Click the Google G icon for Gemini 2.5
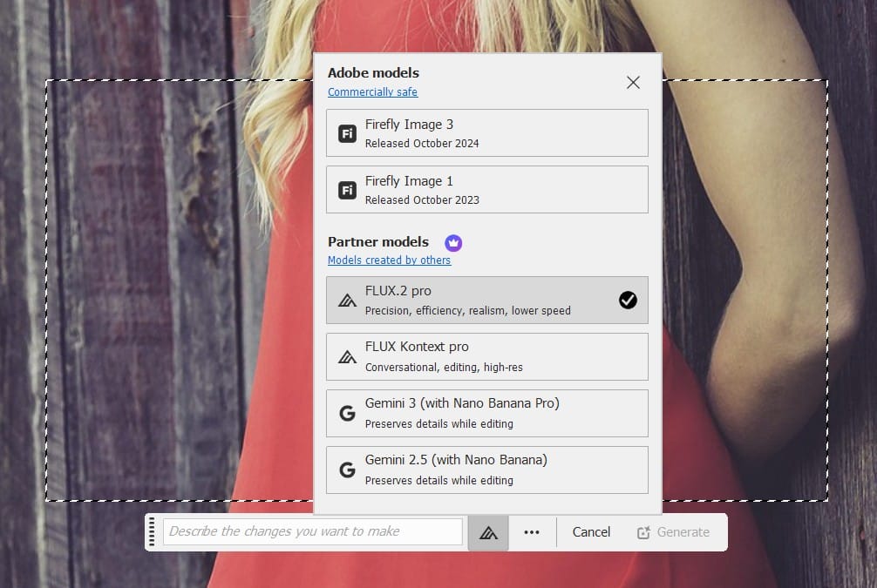Viewport: 877px width, 588px height. click(x=347, y=470)
